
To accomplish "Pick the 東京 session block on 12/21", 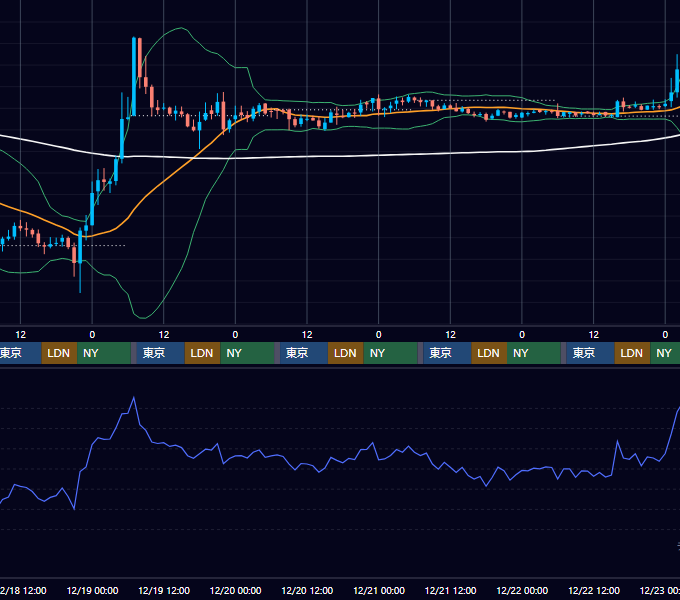I will click(447, 353).
